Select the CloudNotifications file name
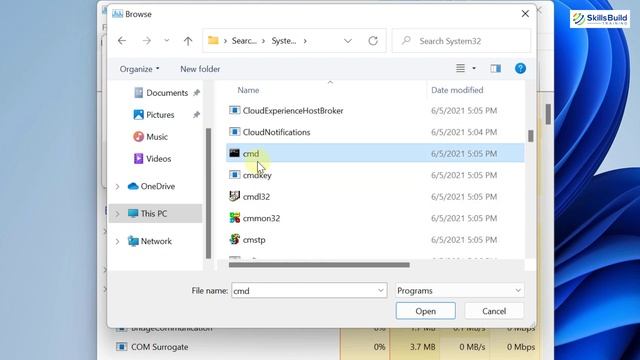Image resolution: width=640 pixels, height=360 pixels. [276, 132]
